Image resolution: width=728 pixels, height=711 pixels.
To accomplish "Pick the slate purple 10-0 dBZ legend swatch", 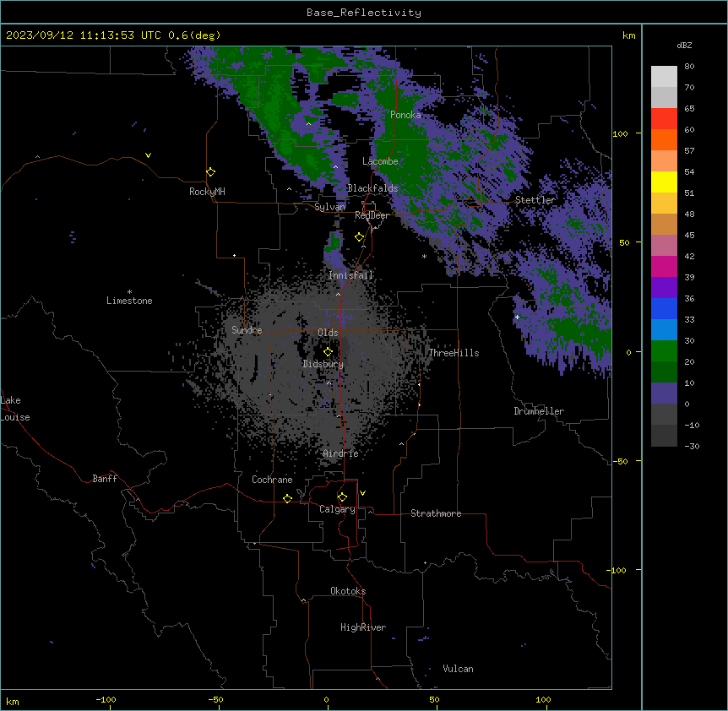I will click(664, 393).
